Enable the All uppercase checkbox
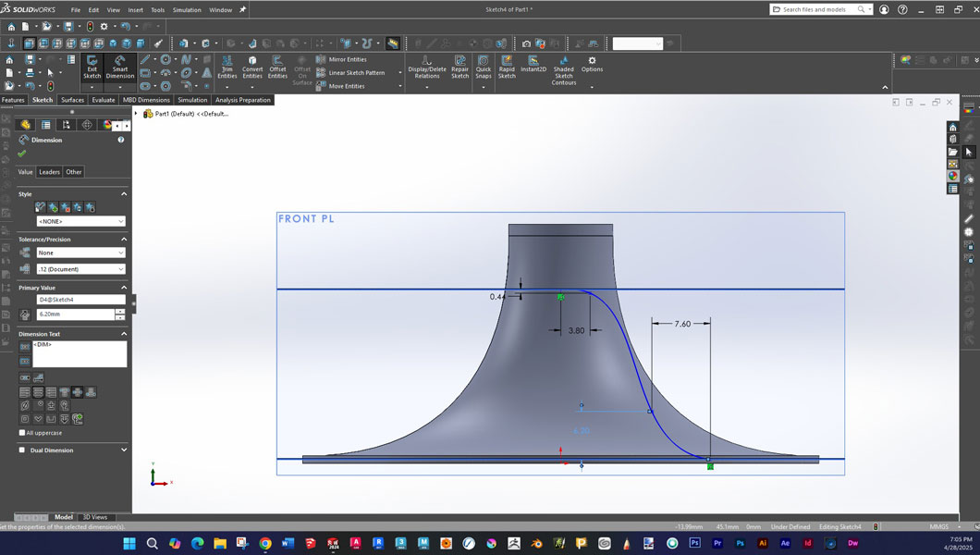The image size is (980, 555). pyautogui.click(x=22, y=433)
